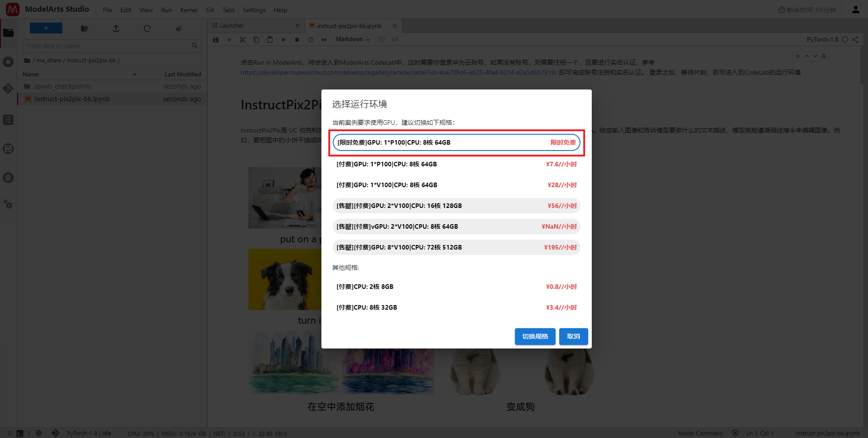
Task: Click the clock icon in notebook toolbar
Action: (382, 39)
